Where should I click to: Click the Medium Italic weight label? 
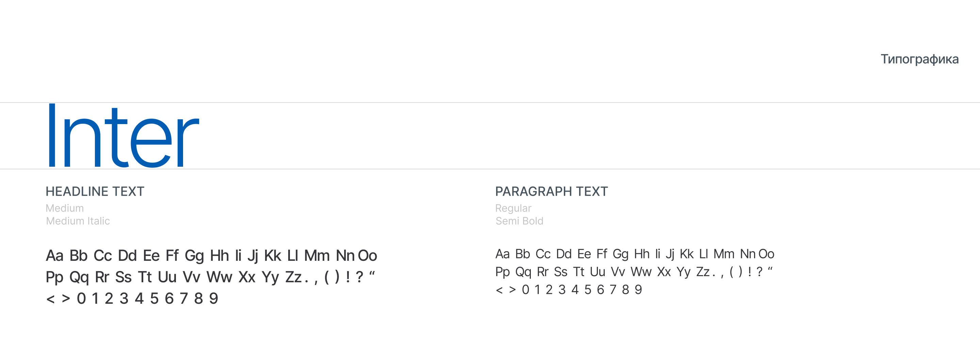pyautogui.click(x=78, y=221)
